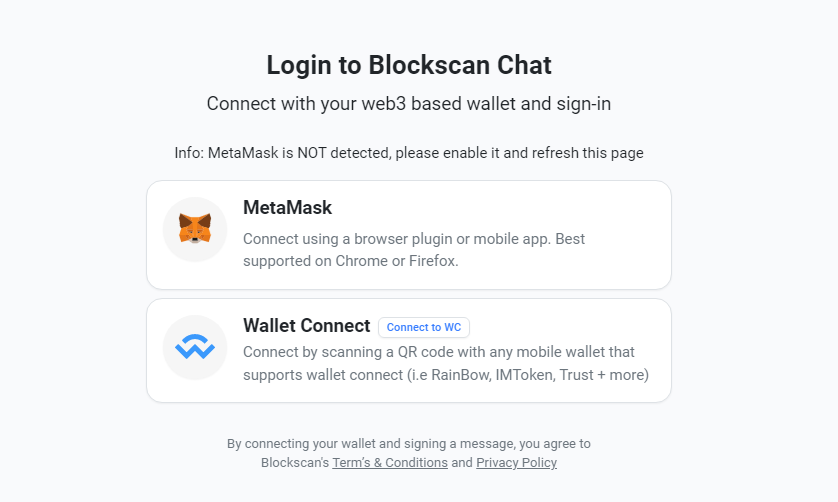Click the Login to Blockscan Chat heading
838x502 pixels.
coord(409,65)
